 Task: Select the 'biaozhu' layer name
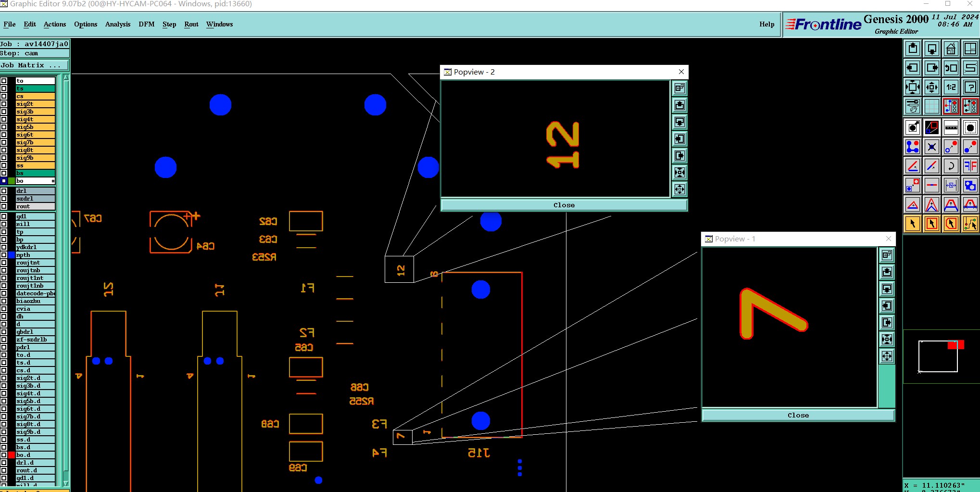[x=35, y=301]
